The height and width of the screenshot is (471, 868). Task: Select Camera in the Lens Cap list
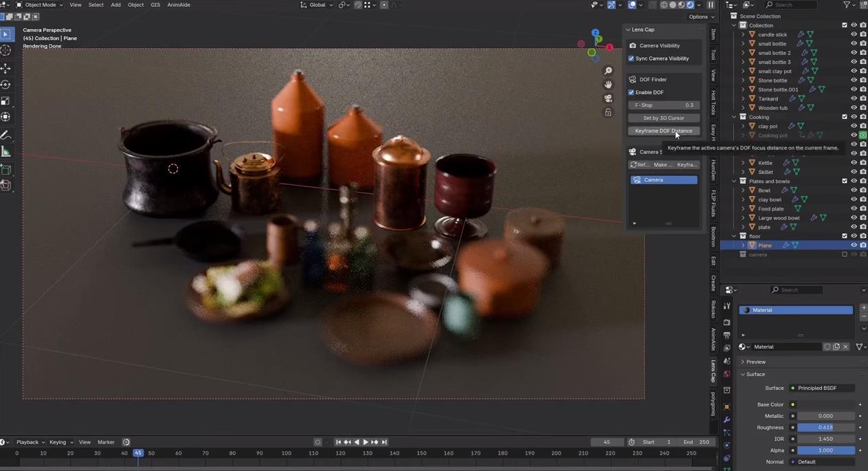tap(664, 180)
